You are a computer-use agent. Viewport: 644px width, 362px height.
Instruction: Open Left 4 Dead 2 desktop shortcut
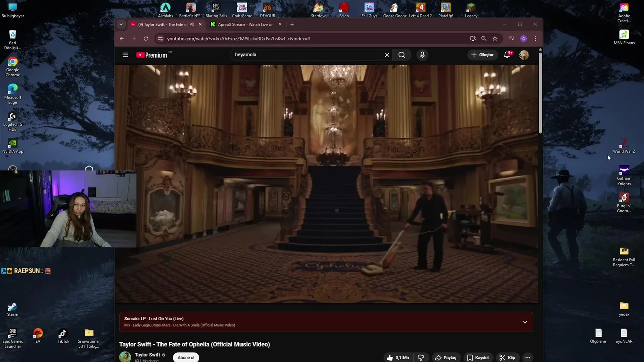coord(420,10)
